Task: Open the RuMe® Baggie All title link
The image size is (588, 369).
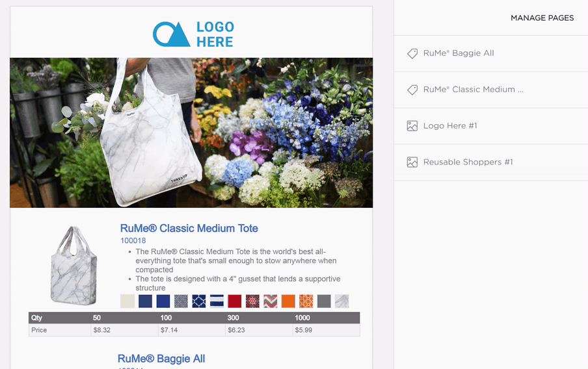Action: 161,359
